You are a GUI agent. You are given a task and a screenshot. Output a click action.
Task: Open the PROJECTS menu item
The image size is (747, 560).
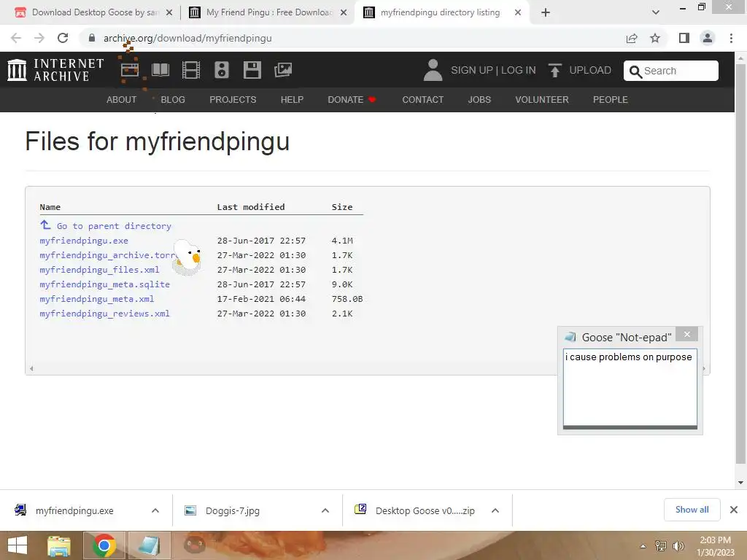click(233, 99)
